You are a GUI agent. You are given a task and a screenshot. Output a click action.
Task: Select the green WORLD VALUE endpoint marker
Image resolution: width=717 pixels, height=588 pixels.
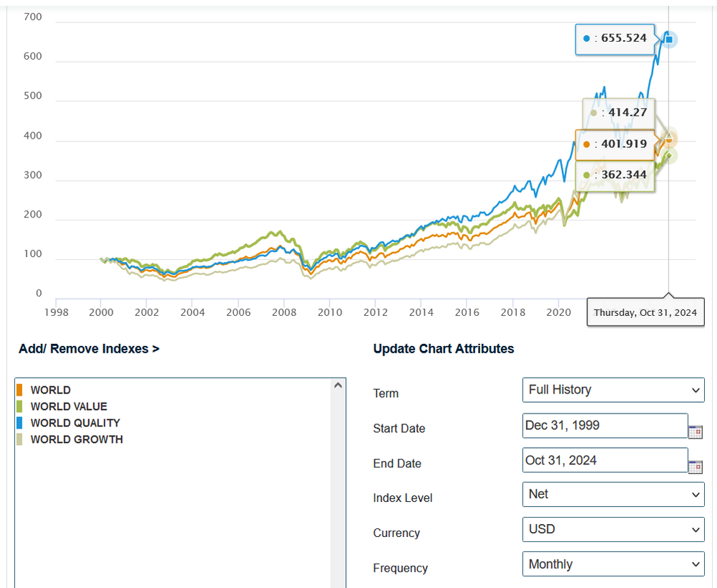click(670, 156)
